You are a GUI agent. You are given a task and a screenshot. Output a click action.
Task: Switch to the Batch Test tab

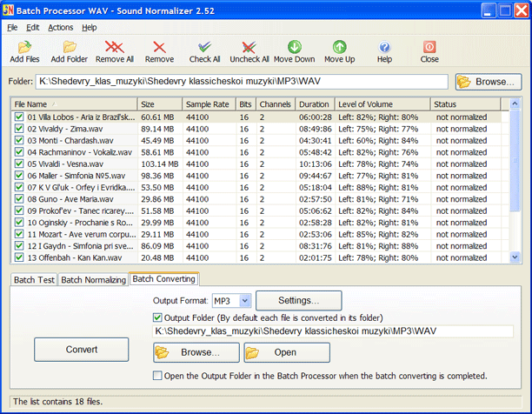coord(34,280)
